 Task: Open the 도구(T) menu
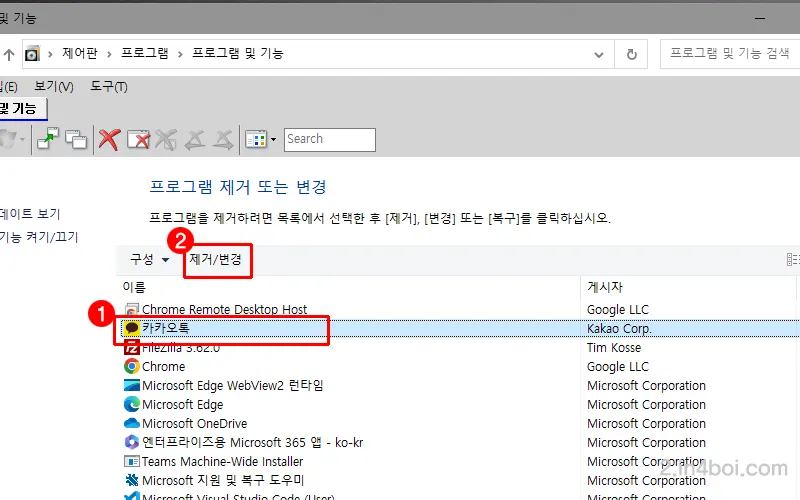[109, 86]
